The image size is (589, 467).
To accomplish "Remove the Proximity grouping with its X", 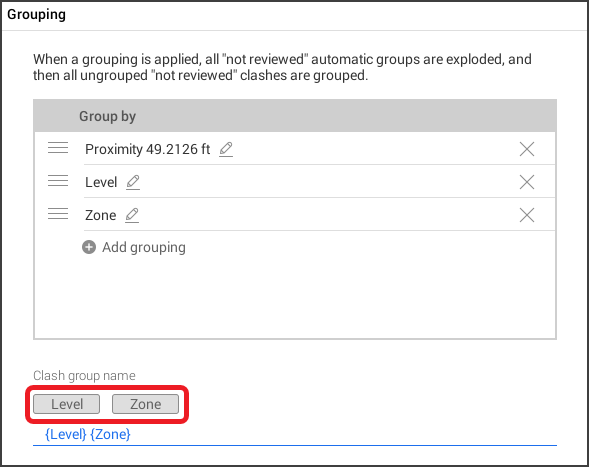I will [x=527, y=149].
